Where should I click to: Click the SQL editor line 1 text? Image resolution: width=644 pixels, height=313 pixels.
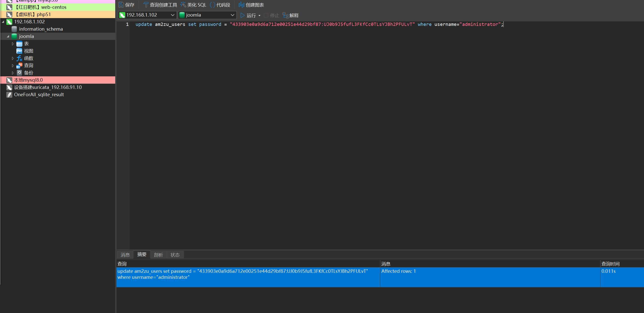pos(302,24)
